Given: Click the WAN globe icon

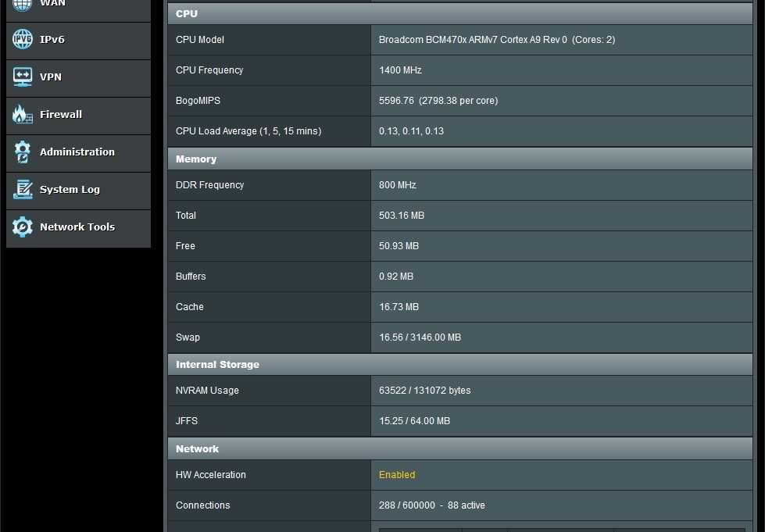Looking at the screenshot, I should coord(22,4).
